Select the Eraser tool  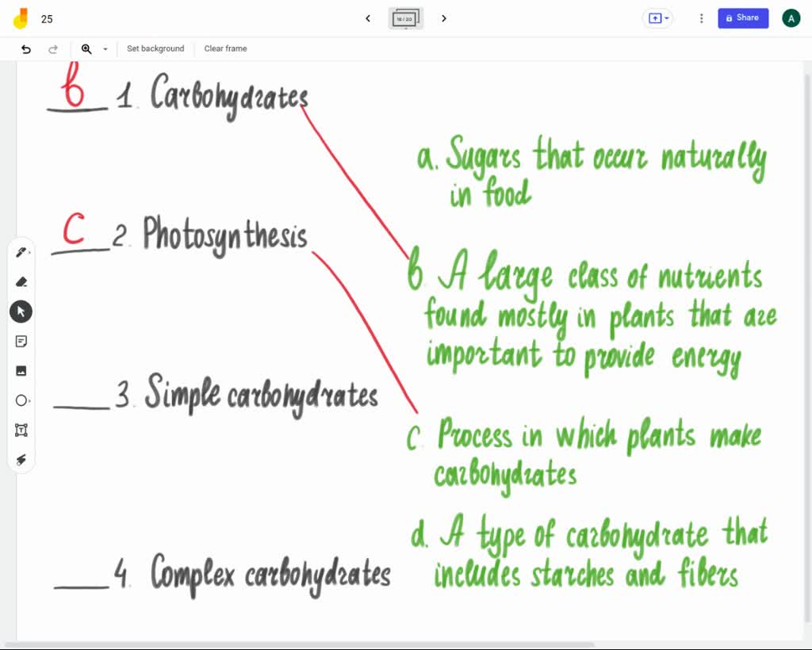(x=21, y=281)
